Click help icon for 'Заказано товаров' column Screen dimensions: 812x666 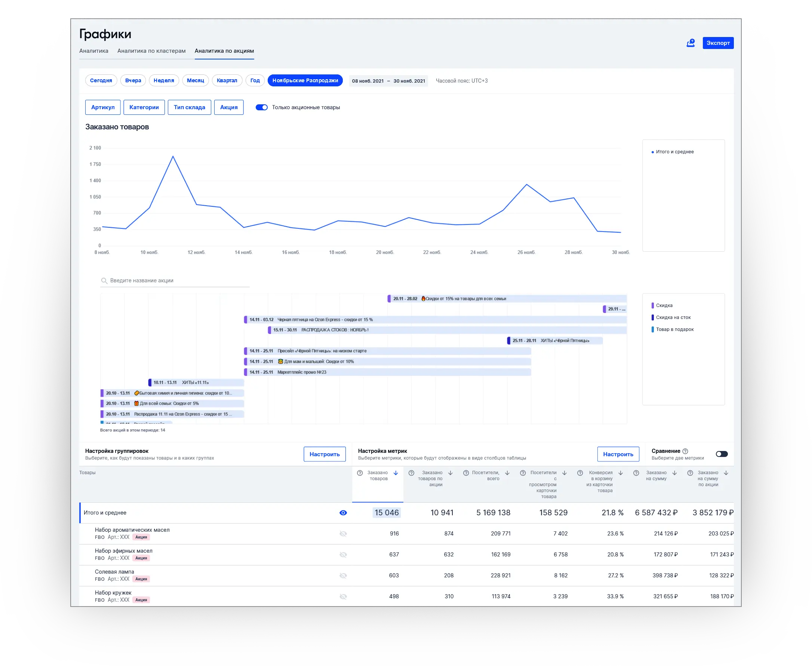click(x=360, y=473)
